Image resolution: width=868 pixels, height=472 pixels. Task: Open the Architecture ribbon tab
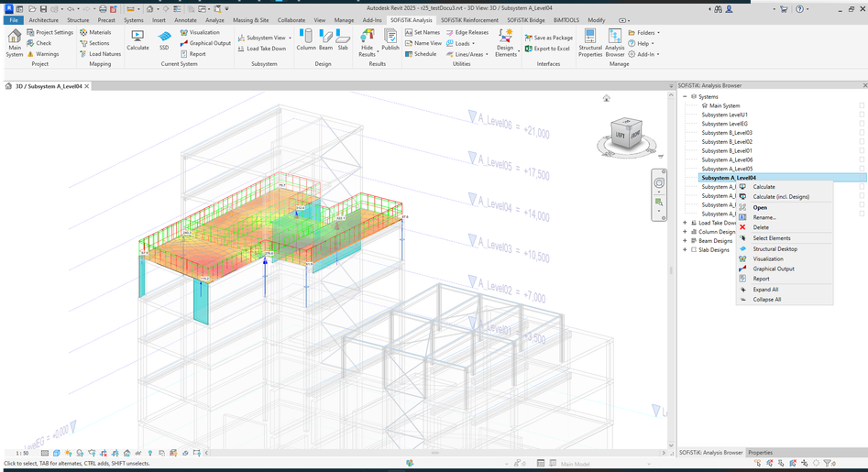click(43, 20)
